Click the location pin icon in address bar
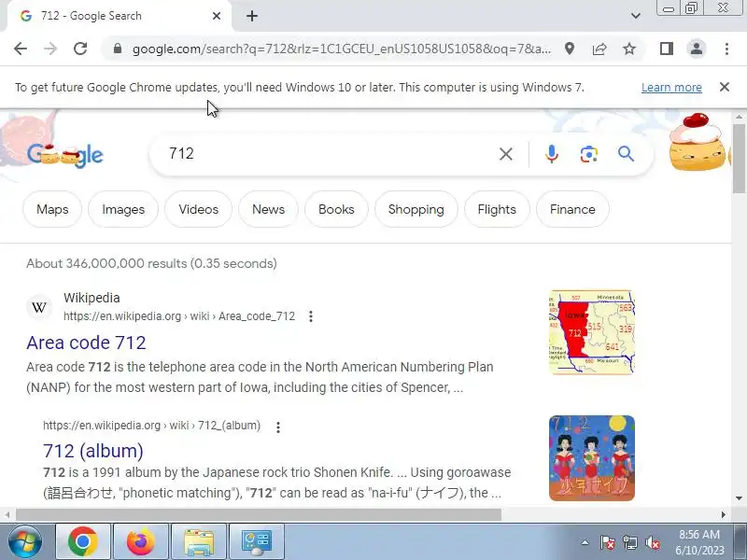The height and width of the screenshot is (560, 747). 570,49
